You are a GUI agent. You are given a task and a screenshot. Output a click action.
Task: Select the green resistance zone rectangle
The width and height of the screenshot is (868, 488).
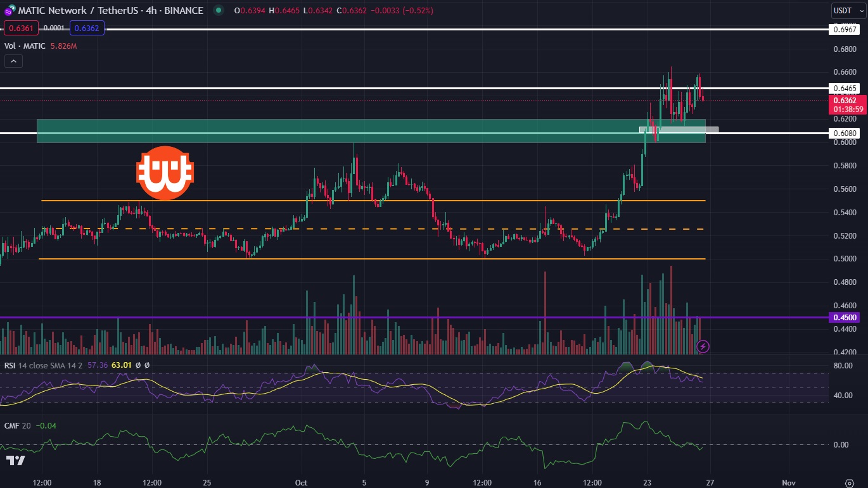371,130
